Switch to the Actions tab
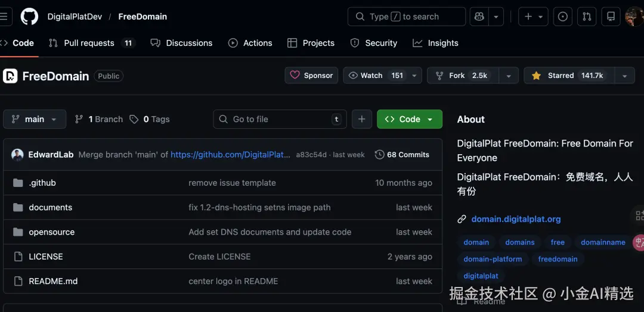This screenshot has height=312, width=644. [x=250, y=43]
